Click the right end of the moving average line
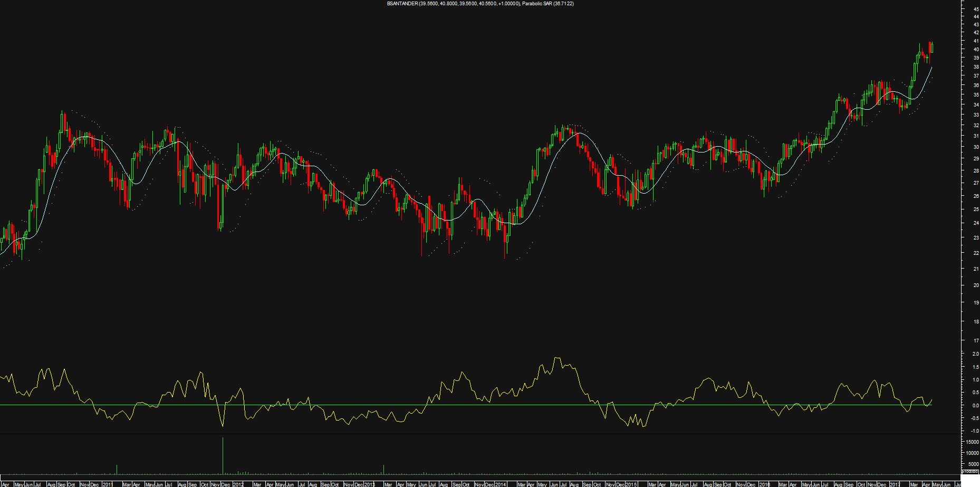Viewport: 980px width, 487px height. (931, 68)
